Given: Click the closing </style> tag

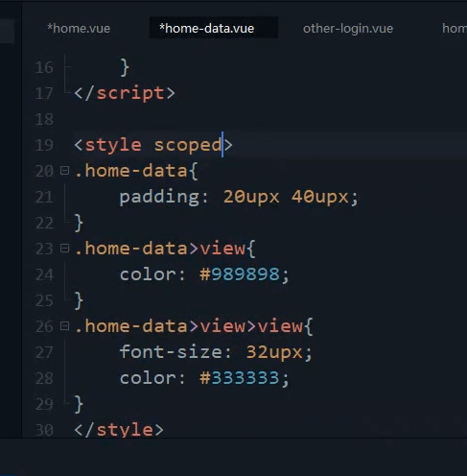Looking at the screenshot, I should pyautogui.click(x=119, y=430).
